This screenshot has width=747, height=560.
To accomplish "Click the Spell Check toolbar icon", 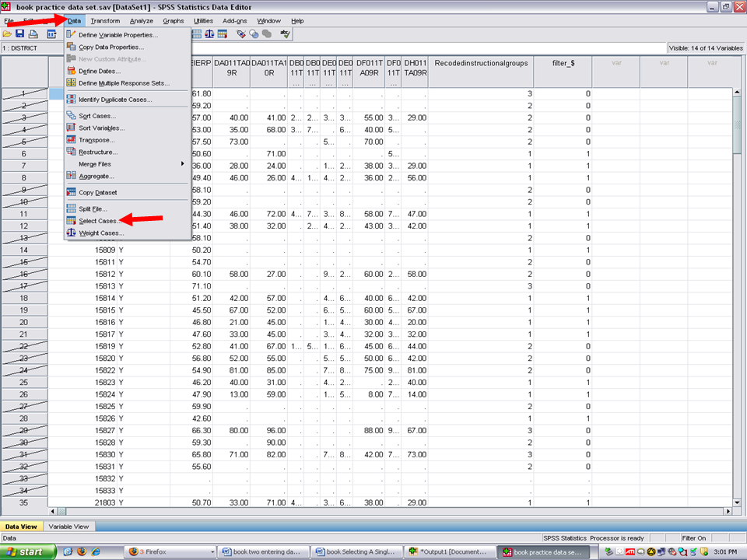I will click(x=286, y=34).
